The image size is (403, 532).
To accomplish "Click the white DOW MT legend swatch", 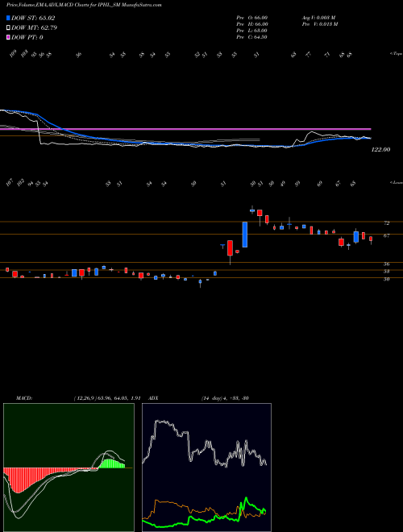I will tap(8, 28).
